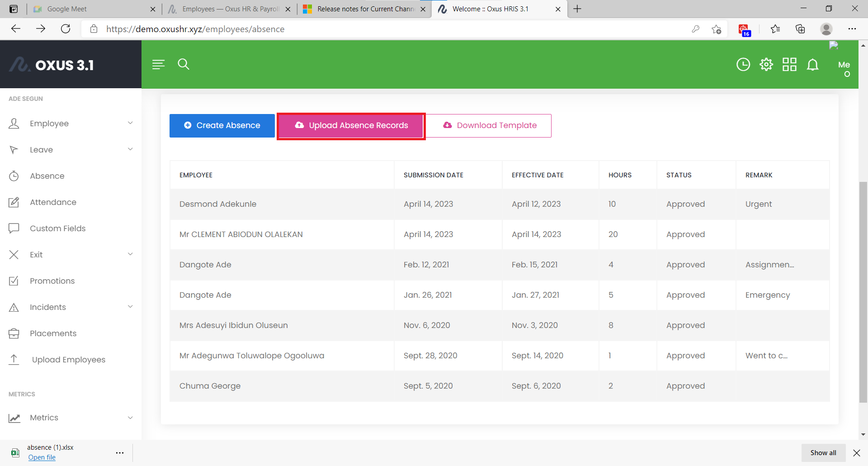Click the Leave paper-plane icon in sidebar
The width and height of the screenshot is (868, 466).
coord(14,150)
